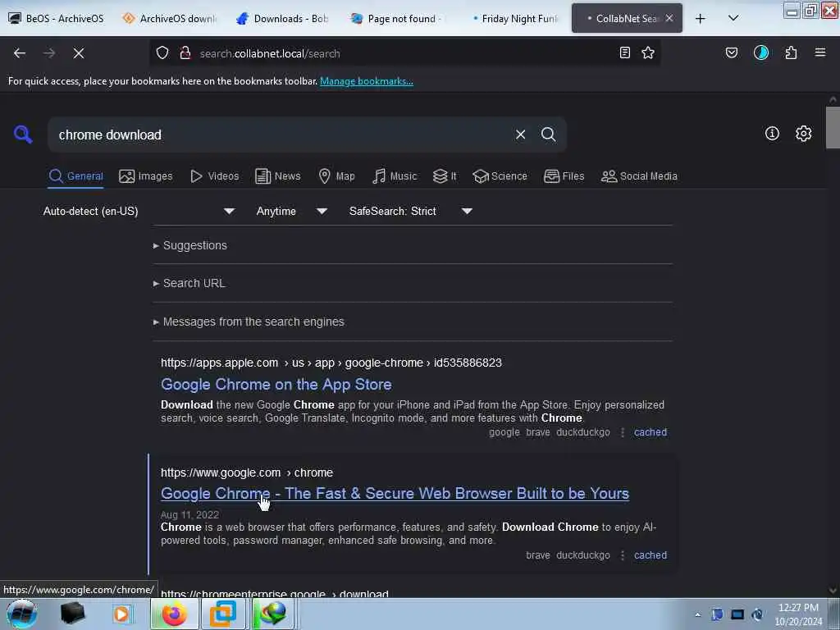The height and width of the screenshot is (630, 840).
Task: Open the Firefox hamburger menu
Action: pyautogui.click(x=820, y=53)
